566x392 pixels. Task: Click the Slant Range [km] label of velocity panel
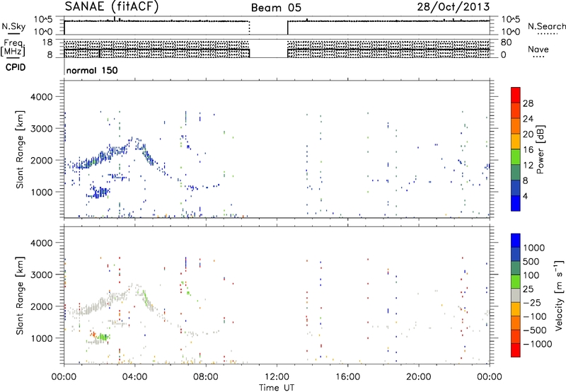20,295
